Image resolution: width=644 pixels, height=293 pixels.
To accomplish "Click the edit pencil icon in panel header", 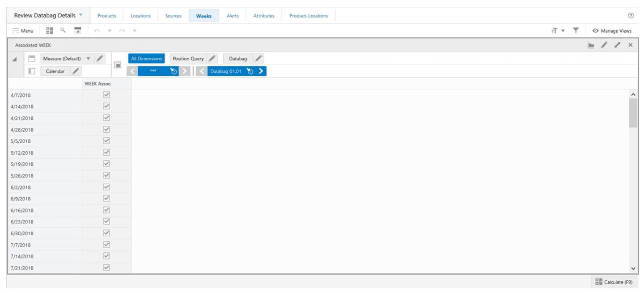I will click(604, 45).
